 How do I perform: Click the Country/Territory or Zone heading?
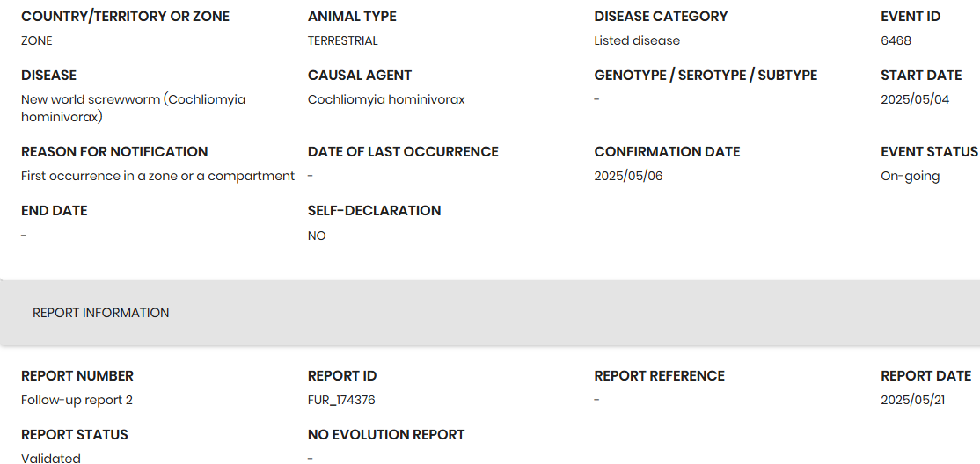(x=125, y=17)
